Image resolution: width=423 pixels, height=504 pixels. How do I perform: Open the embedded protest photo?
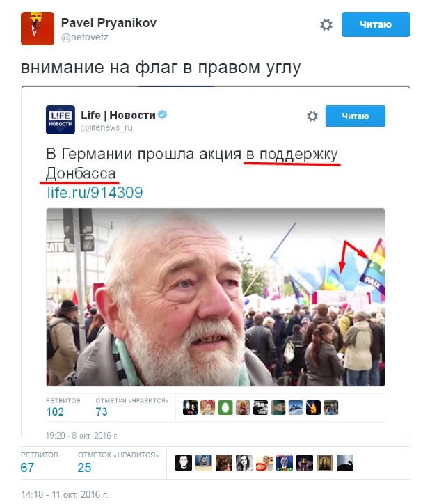(216, 297)
